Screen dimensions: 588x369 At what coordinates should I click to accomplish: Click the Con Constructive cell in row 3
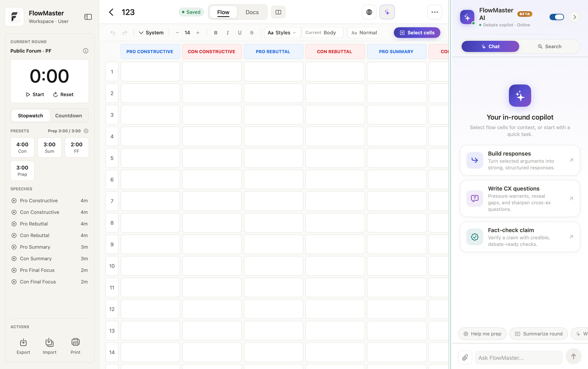point(212,115)
